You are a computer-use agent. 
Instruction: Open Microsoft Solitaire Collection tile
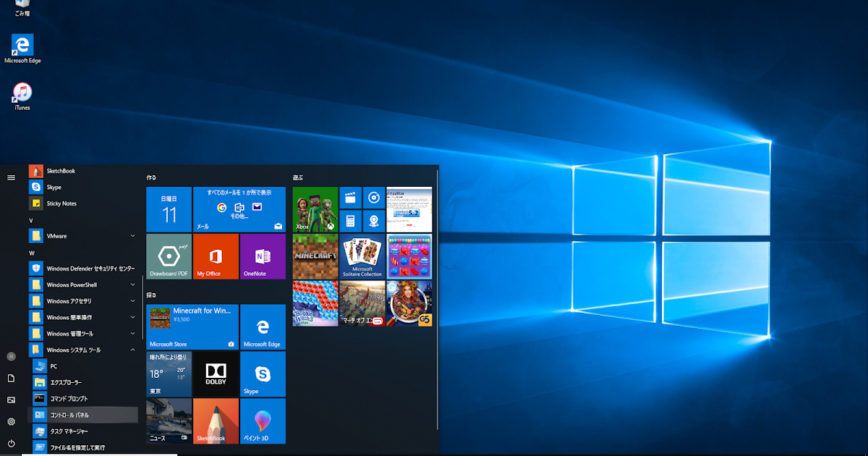362,256
